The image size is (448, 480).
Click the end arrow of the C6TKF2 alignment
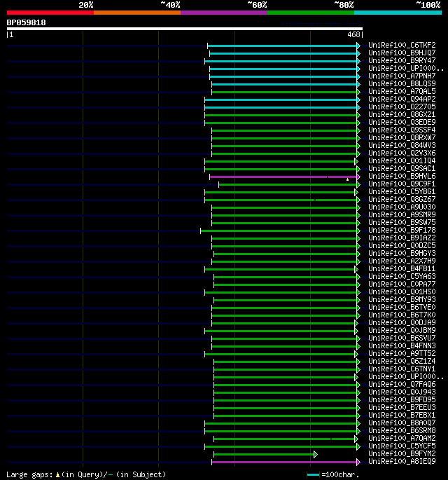(358, 46)
